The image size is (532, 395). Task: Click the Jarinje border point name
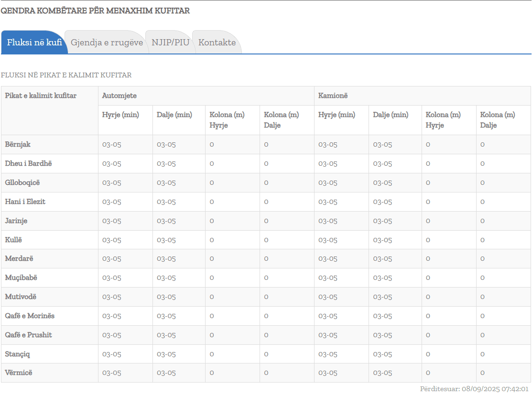point(17,221)
